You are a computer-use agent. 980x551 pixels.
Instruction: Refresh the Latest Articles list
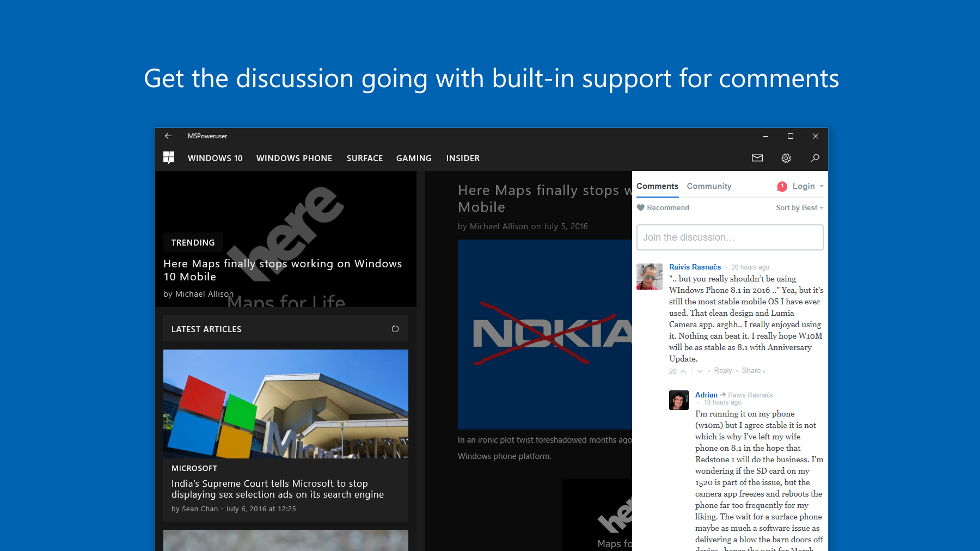[395, 329]
